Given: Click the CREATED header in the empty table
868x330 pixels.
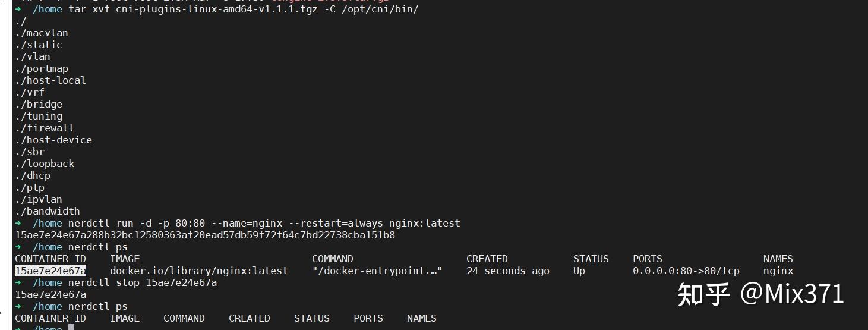Looking at the screenshot, I should tap(250, 318).
